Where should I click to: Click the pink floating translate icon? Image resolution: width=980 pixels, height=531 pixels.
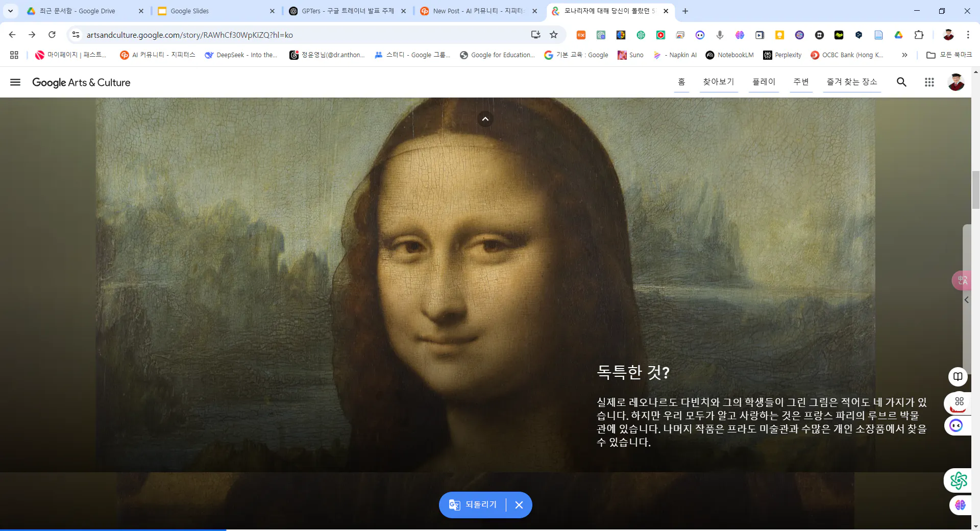(x=962, y=280)
